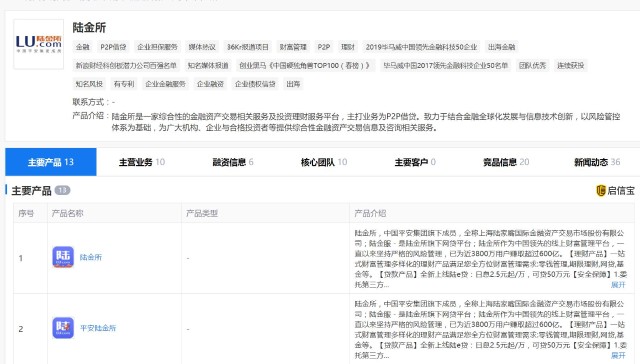Open the 新闻动态 tab

point(597,162)
